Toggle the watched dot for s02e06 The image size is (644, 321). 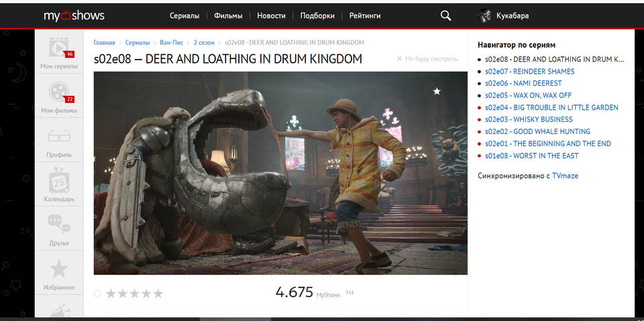point(479,83)
